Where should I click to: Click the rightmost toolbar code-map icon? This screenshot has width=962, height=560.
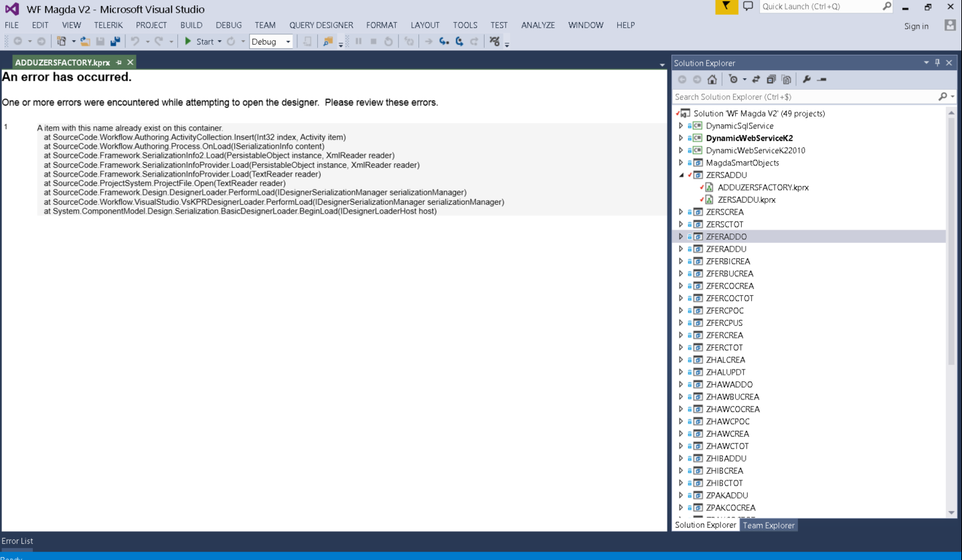pyautogui.click(x=495, y=41)
